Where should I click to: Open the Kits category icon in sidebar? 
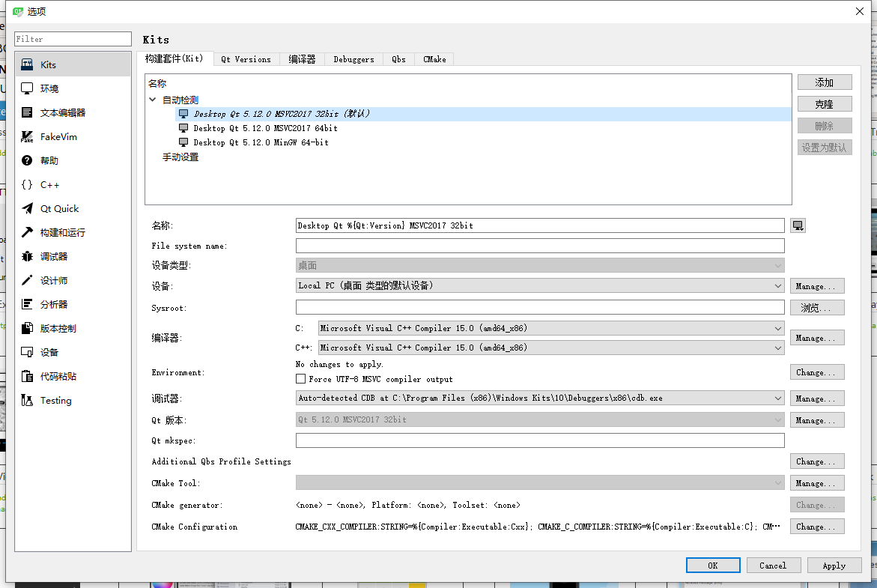pos(27,64)
